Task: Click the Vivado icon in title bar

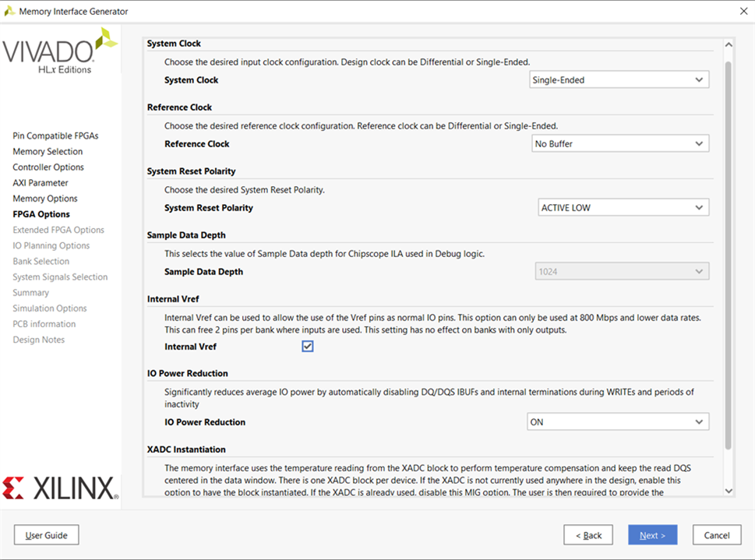Action: 9,11
